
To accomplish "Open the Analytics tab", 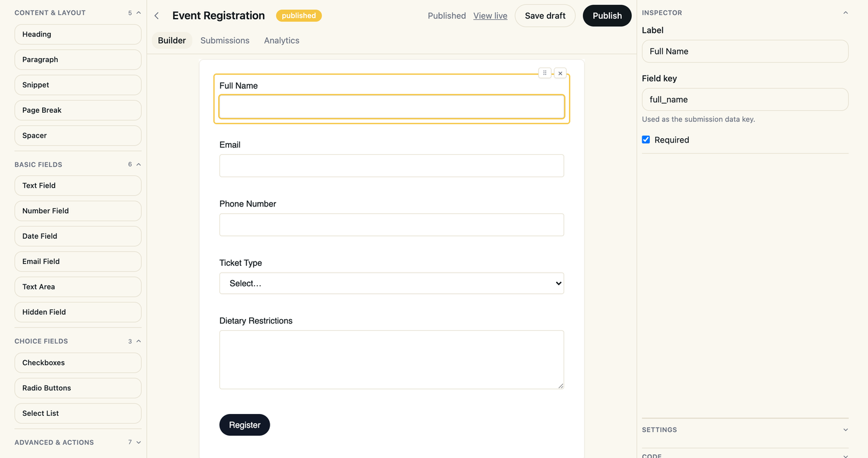I will click(281, 40).
